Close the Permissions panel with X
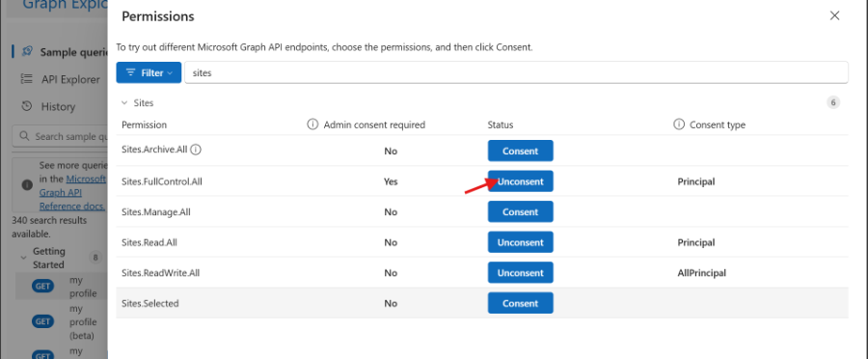Screen dimensions: 868x359 tap(835, 16)
